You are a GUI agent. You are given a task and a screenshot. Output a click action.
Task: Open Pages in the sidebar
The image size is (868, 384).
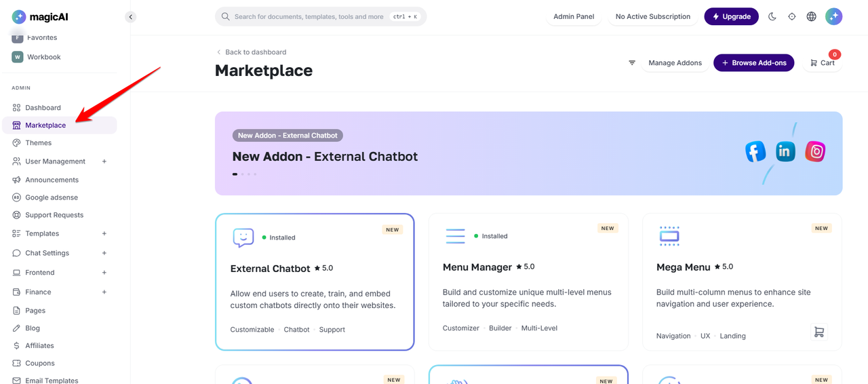(x=35, y=310)
